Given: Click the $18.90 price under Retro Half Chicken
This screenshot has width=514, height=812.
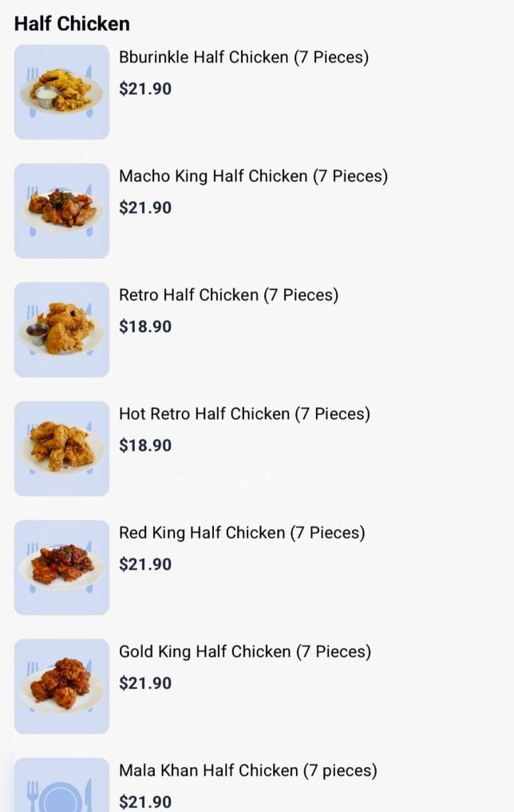Looking at the screenshot, I should [145, 327].
